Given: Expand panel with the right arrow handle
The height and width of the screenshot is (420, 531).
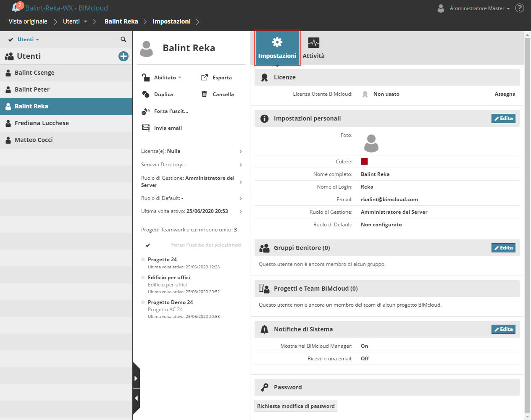Looking at the screenshot, I should click(136, 378).
